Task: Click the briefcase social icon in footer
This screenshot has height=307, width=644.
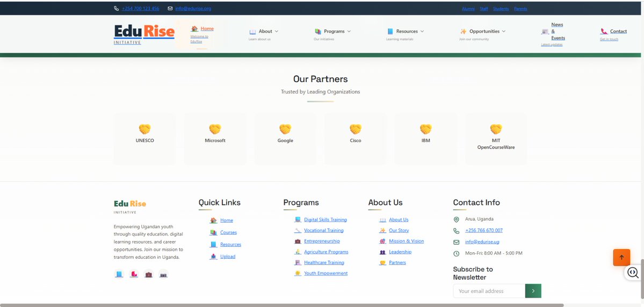Action: 149,274
